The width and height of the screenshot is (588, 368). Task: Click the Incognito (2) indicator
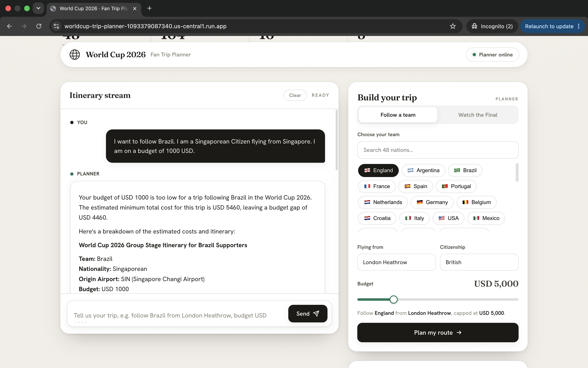tap(492, 26)
